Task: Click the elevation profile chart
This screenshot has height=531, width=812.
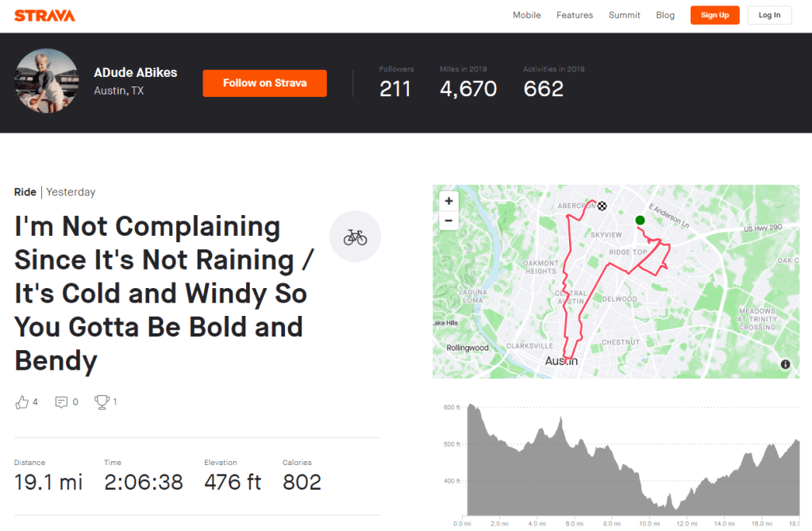Action: [x=630, y=460]
